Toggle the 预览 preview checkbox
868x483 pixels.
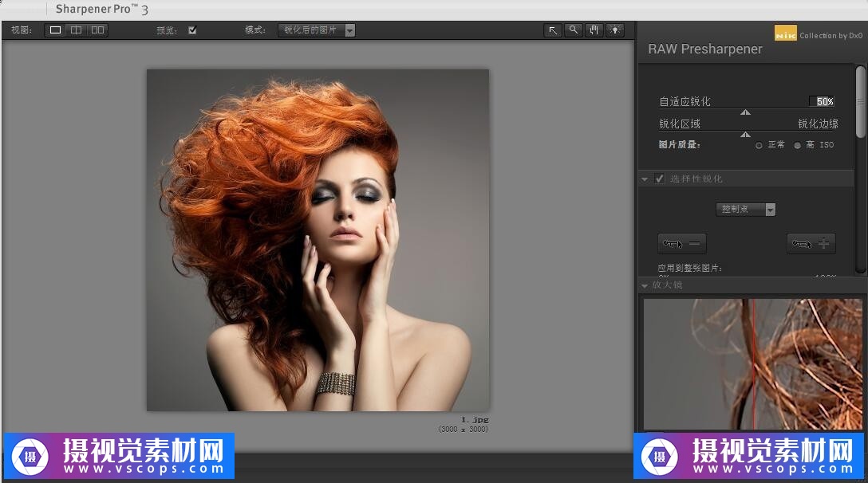(192, 30)
